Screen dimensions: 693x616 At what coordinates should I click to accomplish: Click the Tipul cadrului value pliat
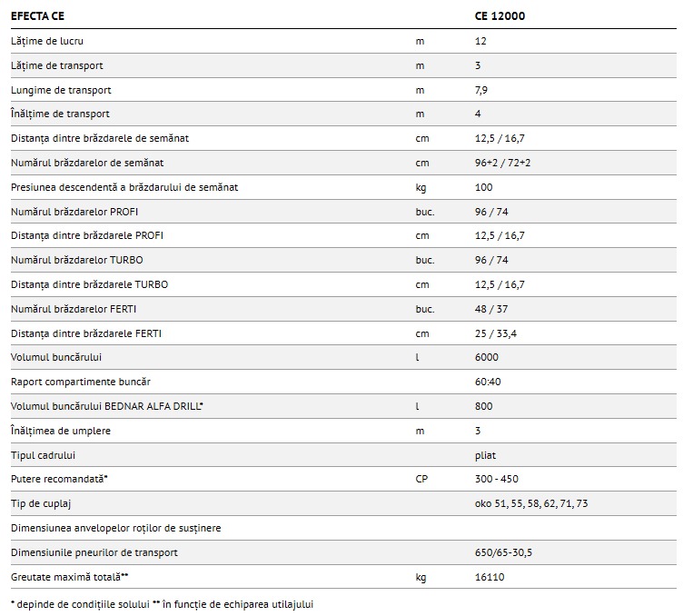pos(485,454)
